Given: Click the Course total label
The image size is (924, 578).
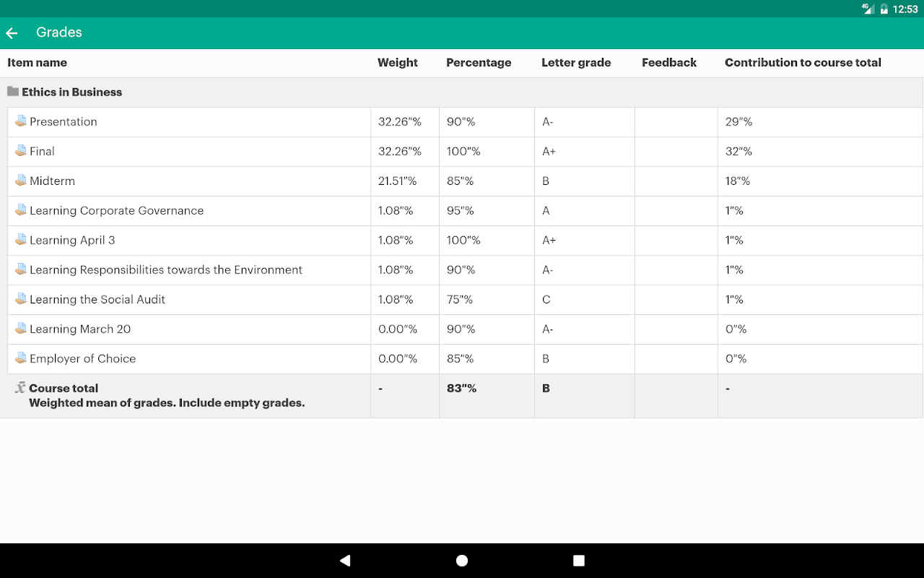Looking at the screenshot, I should click(x=64, y=388).
